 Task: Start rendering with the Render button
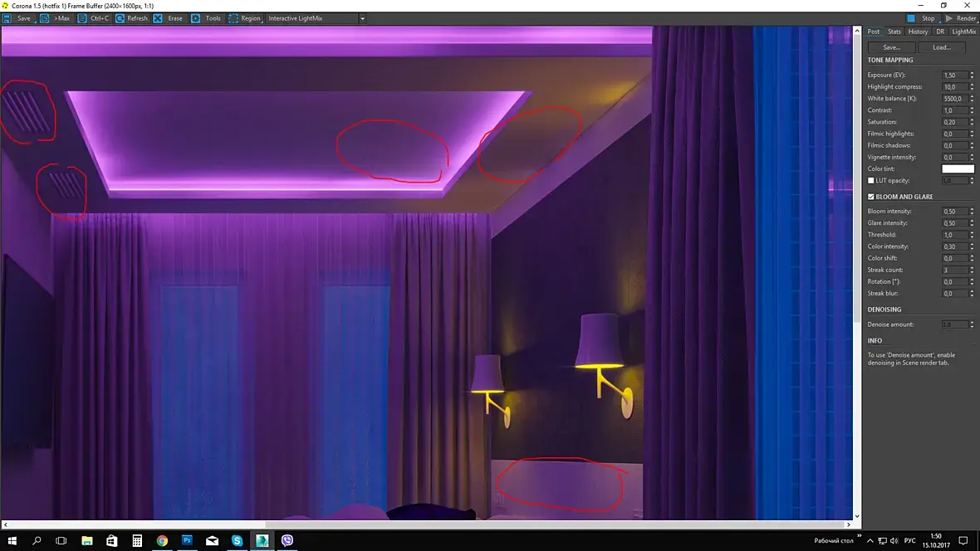click(960, 18)
